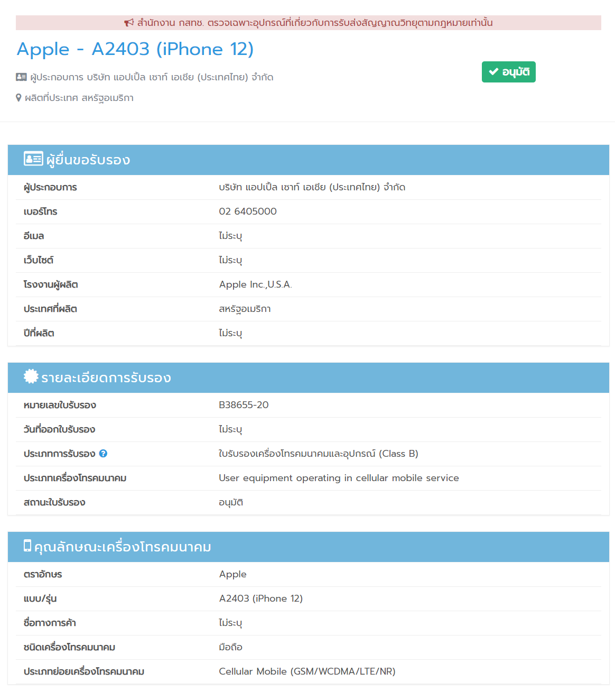This screenshot has width=615, height=700.
Task: Click the mobile phone icon in คุณลักษณะเครื่องโทรคมนาคม header
Action: point(27,546)
